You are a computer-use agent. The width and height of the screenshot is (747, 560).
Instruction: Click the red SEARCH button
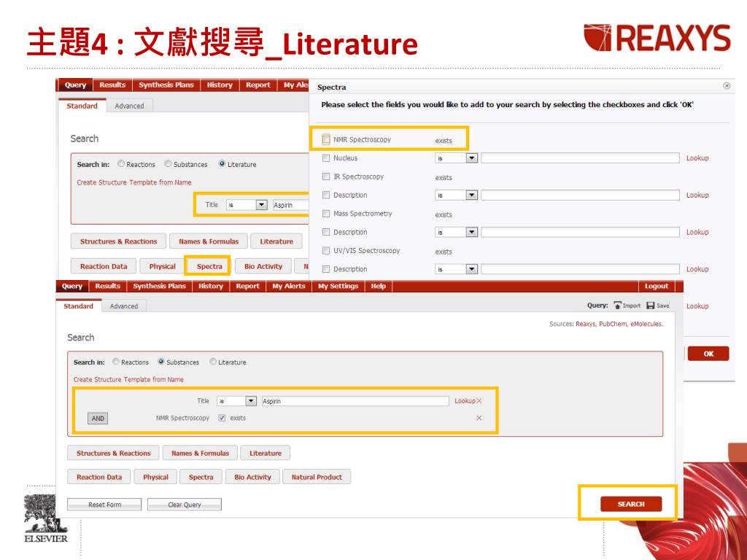click(631, 504)
